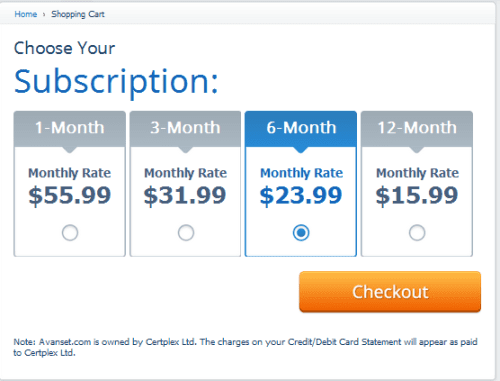Click Monthly Rate label in 12-Month card
Viewport: 500px width, 381px height.
point(417,173)
